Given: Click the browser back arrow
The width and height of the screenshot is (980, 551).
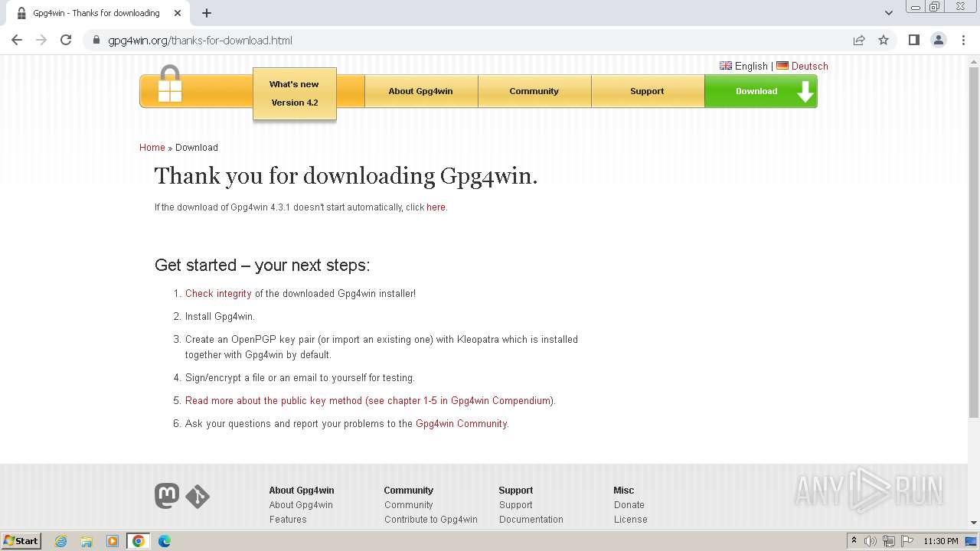Looking at the screenshot, I should click(17, 40).
